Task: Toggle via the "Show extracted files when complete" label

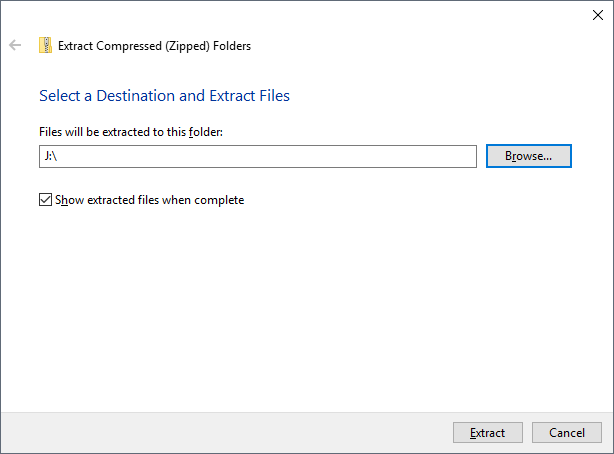Action: (x=150, y=200)
